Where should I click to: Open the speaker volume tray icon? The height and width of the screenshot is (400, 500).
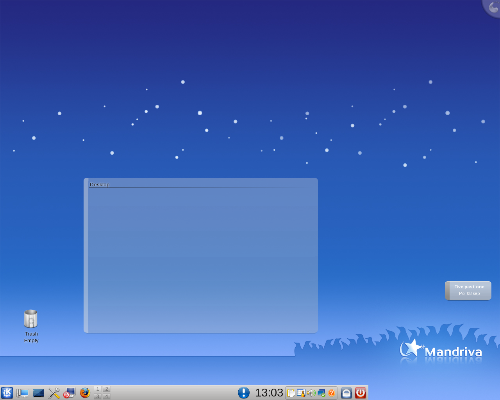311,393
